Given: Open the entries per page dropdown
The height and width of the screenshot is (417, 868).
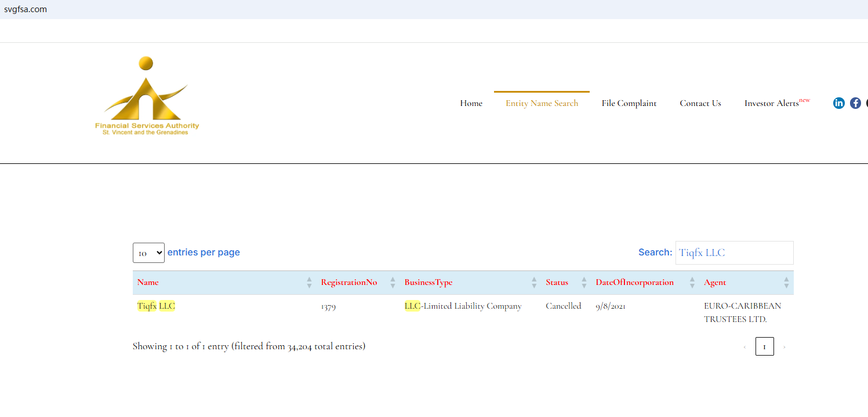Looking at the screenshot, I should pyautogui.click(x=148, y=253).
